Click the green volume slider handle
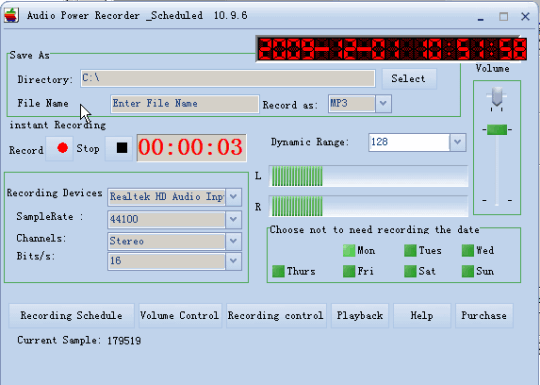Image resolution: width=540 pixels, height=385 pixels. (x=497, y=130)
